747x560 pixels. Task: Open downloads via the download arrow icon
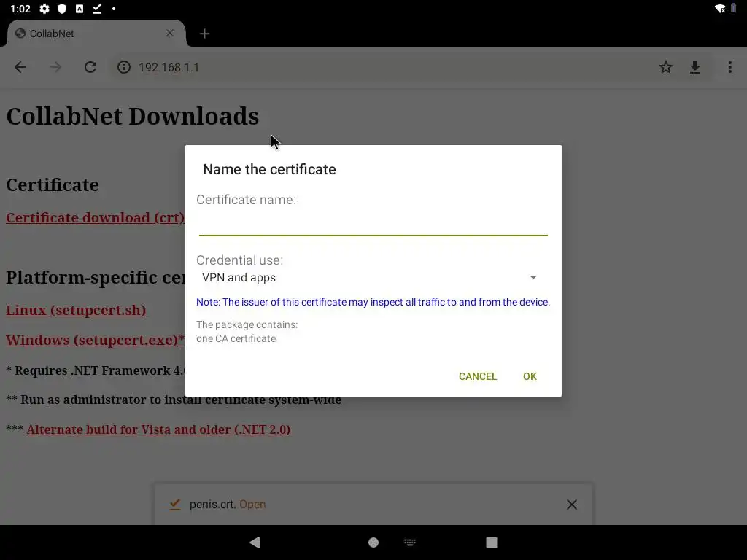tap(695, 68)
